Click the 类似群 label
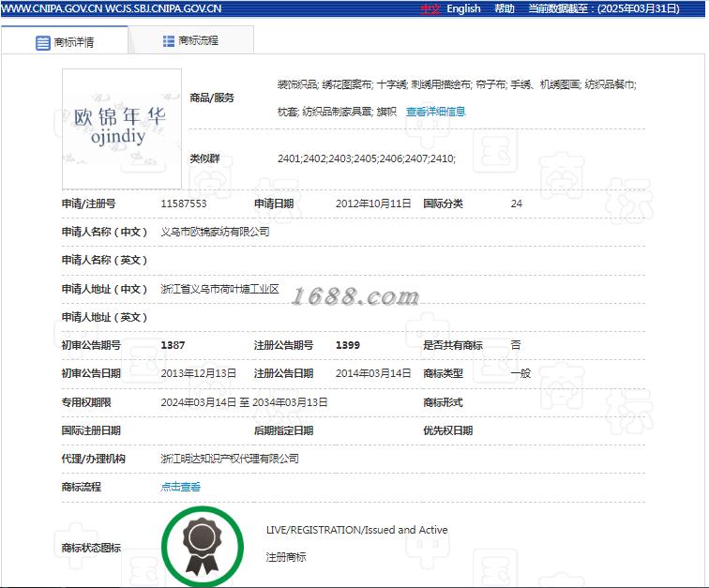This screenshot has height=588, width=709. point(204,158)
